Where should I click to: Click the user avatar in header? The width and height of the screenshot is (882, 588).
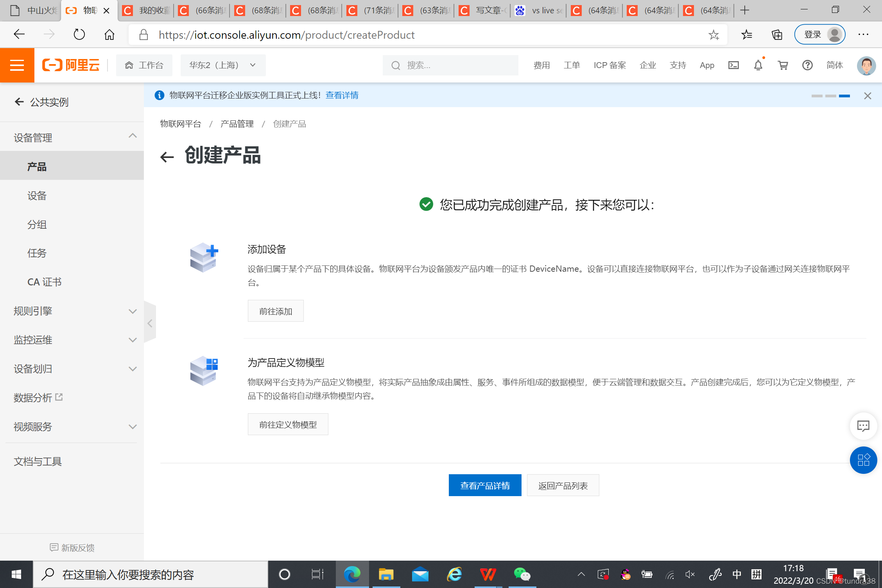866,65
